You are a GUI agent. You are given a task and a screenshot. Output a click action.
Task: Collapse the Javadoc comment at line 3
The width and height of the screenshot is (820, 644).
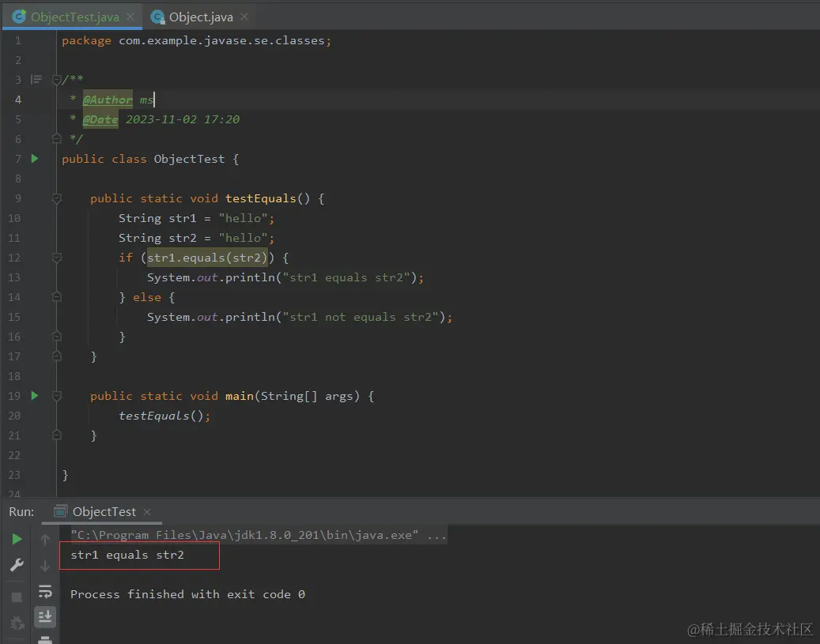(56, 80)
